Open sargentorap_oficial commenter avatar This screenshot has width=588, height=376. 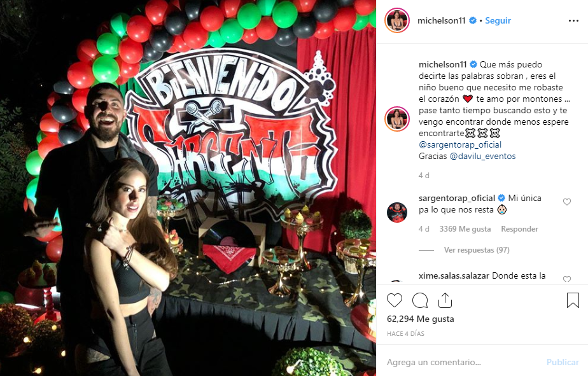tap(397, 212)
